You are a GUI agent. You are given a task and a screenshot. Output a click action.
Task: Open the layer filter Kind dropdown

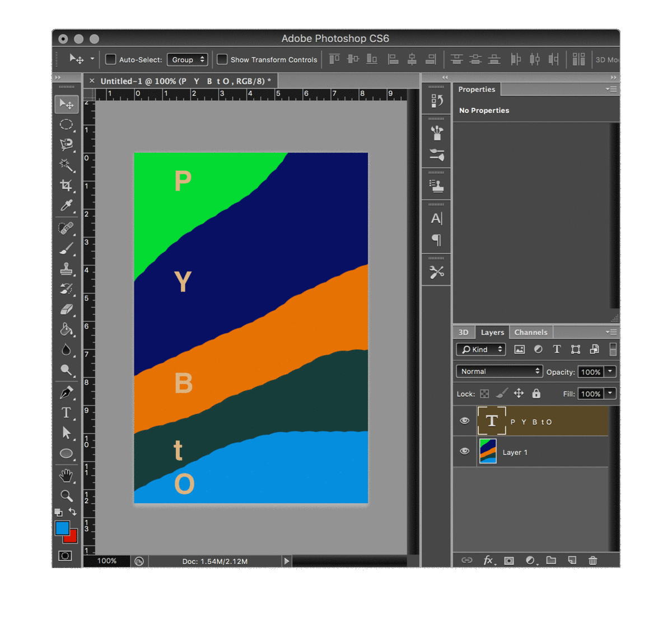(x=481, y=349)
